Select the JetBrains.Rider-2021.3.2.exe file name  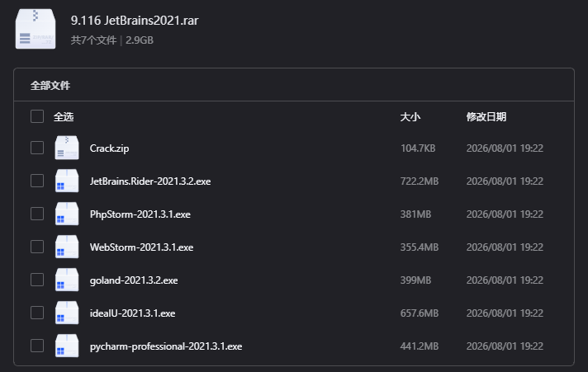click(150, 181)
